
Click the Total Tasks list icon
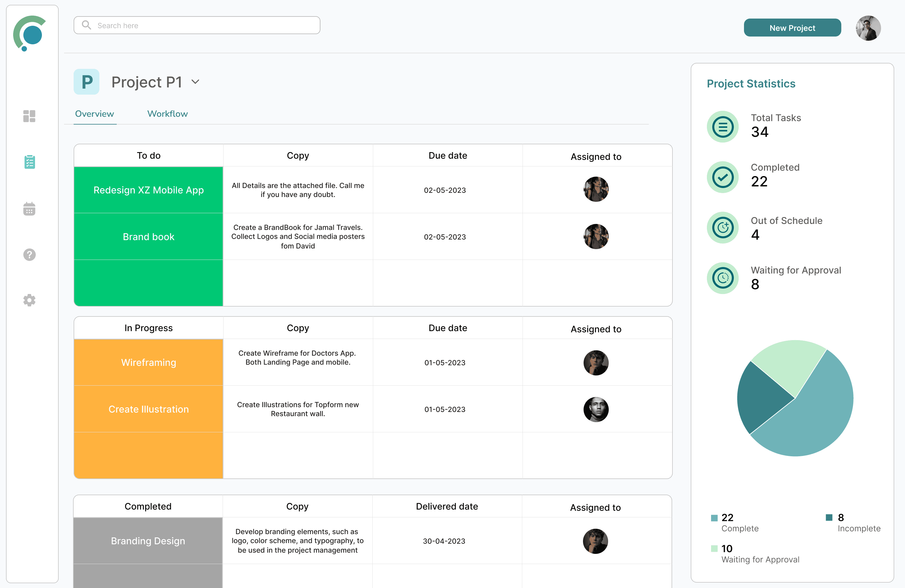pyautogui.click(x=722, y=127)
